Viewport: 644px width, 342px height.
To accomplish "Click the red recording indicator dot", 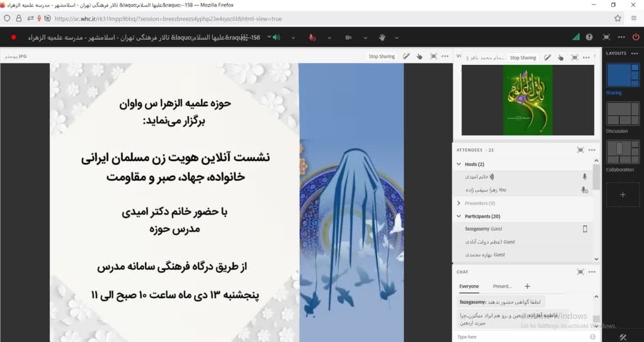I will [x=14, y=37].
